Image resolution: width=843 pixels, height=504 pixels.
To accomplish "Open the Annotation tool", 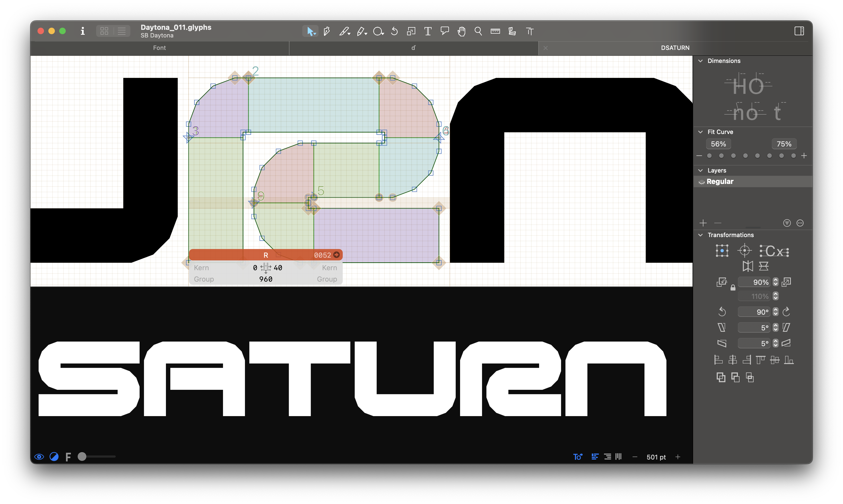I will click(444, 31).
